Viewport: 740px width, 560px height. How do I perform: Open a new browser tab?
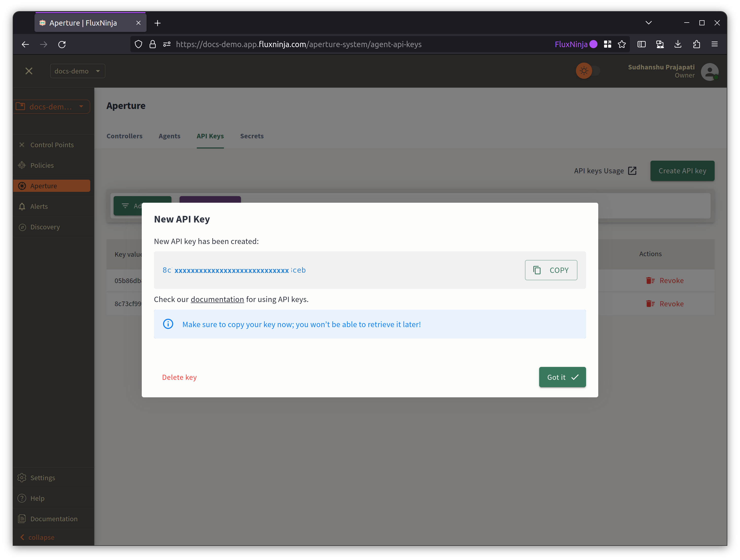[157, 23]
